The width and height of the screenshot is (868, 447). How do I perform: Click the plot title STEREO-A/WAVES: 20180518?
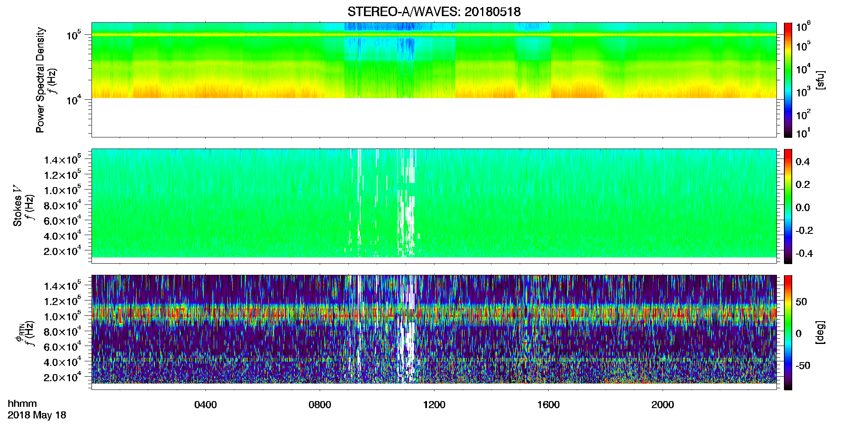pos(434,12)
